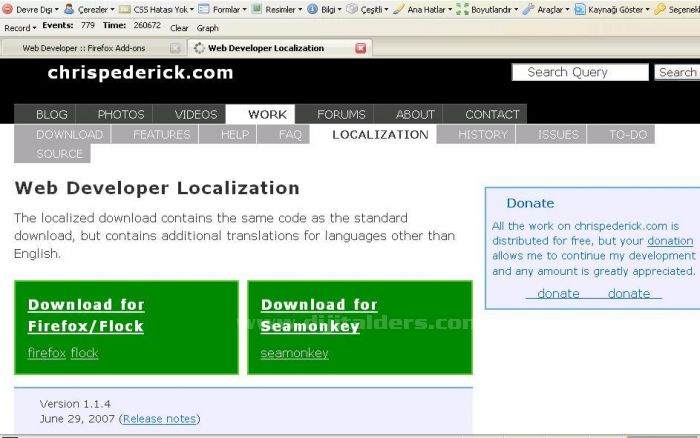700x438 pixels.
Task: Close the Web Developer Localization tab
Action: click(361, 48)
